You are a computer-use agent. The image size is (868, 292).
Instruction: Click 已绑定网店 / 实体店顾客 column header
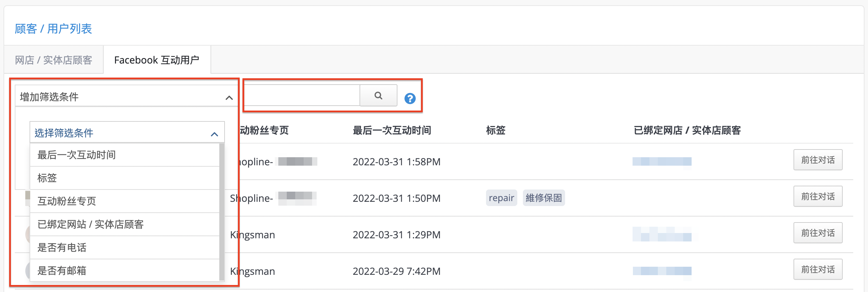[x=687, y=131]
